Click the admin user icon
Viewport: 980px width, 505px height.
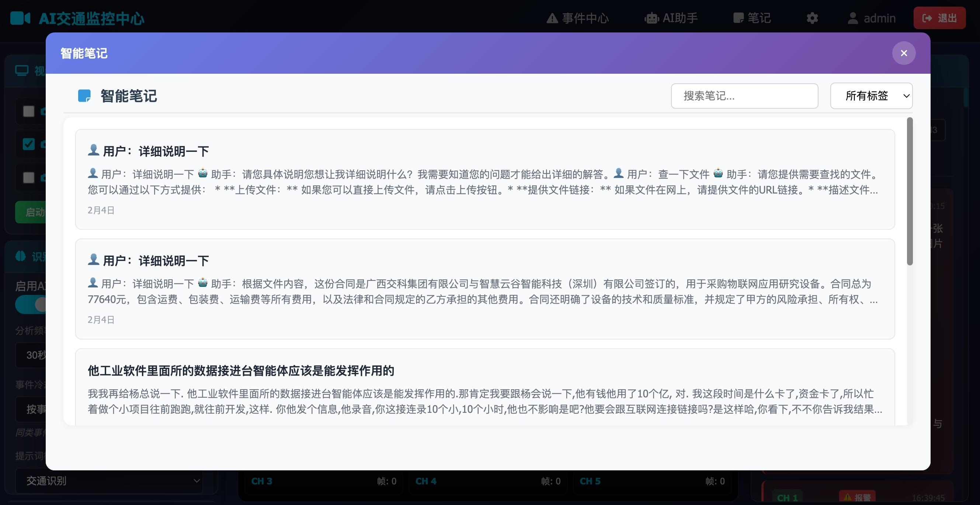[852, 18]
